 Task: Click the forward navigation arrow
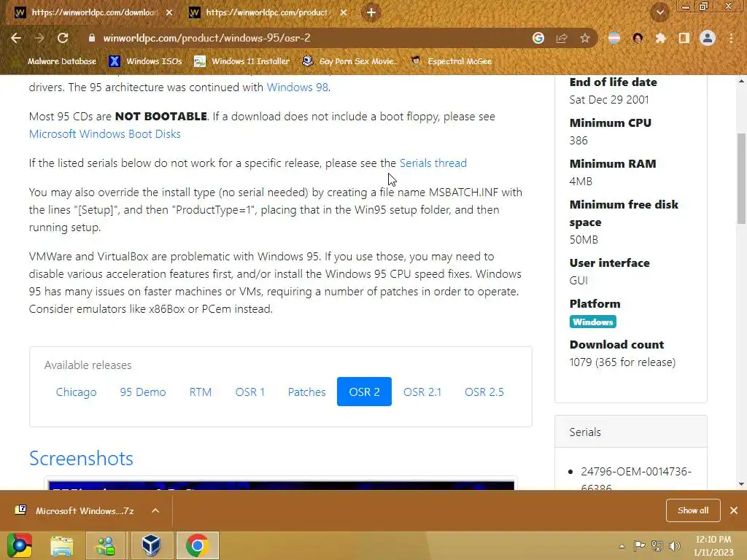pyautogui.click(x=39, y=38)
